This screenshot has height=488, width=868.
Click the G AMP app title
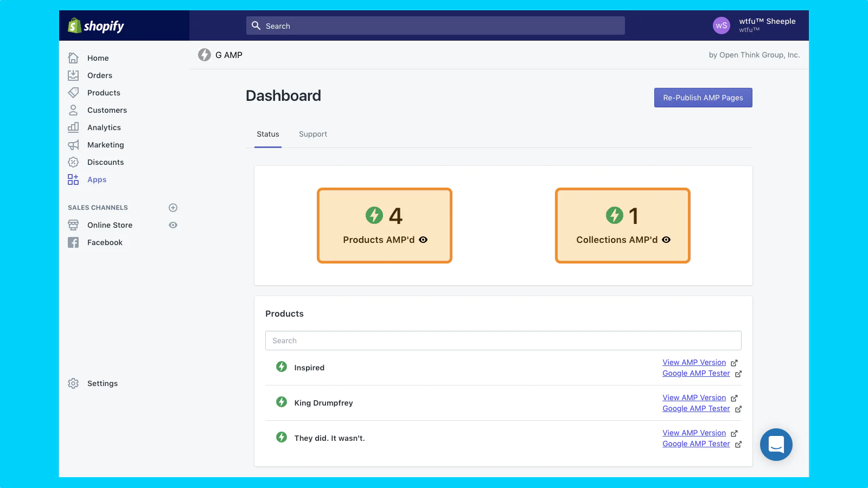(x=229, y=55)
